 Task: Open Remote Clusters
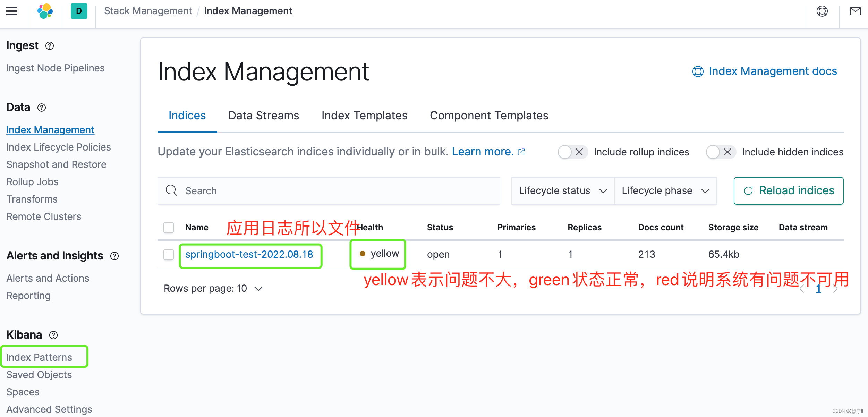[44, 216]
